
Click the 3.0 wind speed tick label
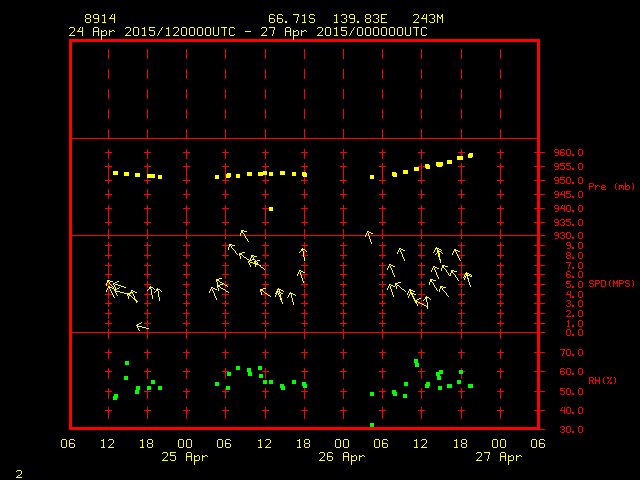tap(574, 304)
